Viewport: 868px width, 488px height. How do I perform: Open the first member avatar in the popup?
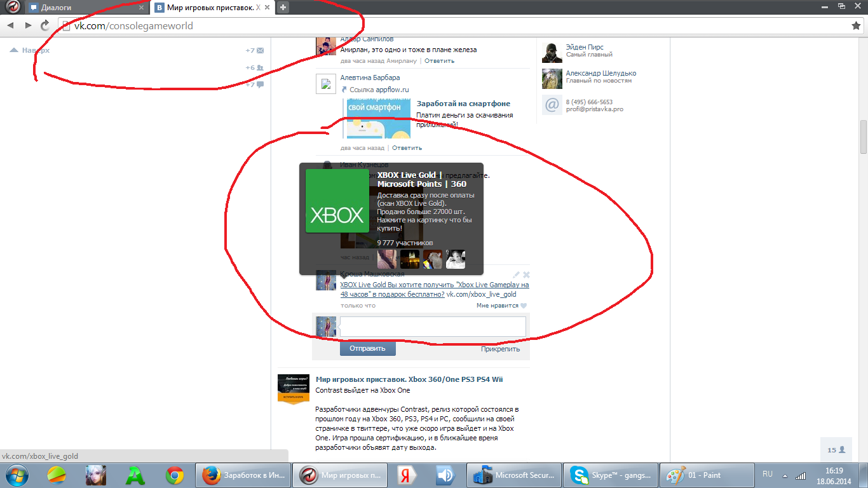(x=387, y=259)
